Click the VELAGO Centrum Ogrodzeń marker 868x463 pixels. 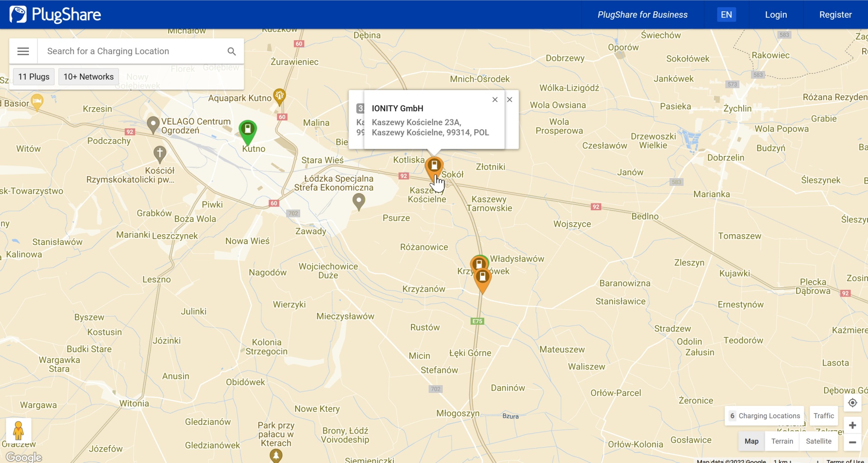click(153, 125)
